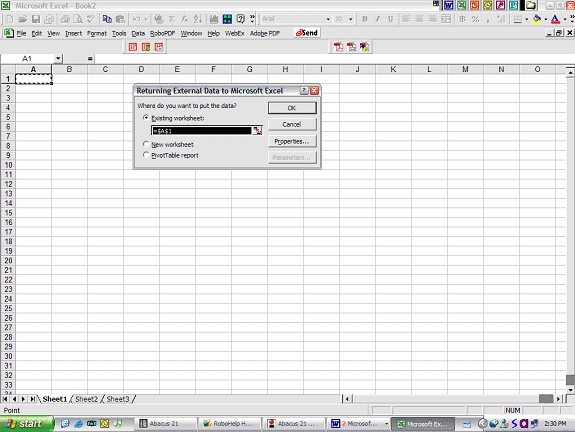Open the Data menu
Image resolution: width=575 pixels, height=432 pixels.
(138, 33)
